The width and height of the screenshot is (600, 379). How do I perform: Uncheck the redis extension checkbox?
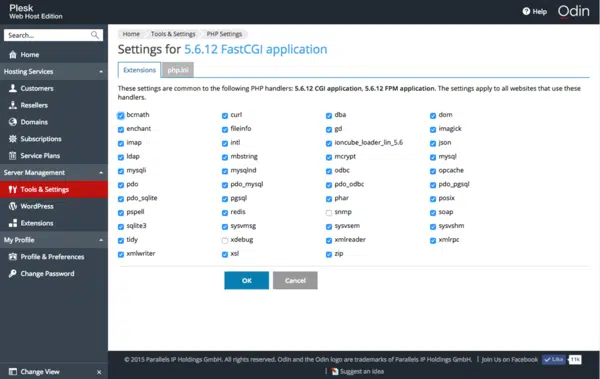[x=225, y=212]
